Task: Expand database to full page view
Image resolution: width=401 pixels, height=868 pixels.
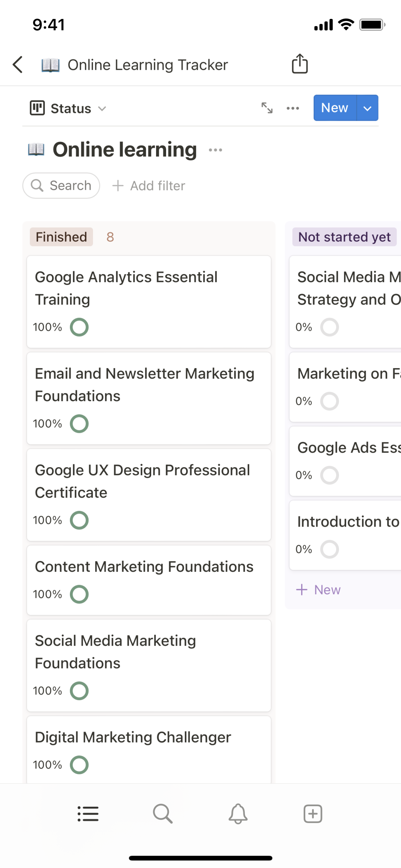Action: click(x=267, y=108)
